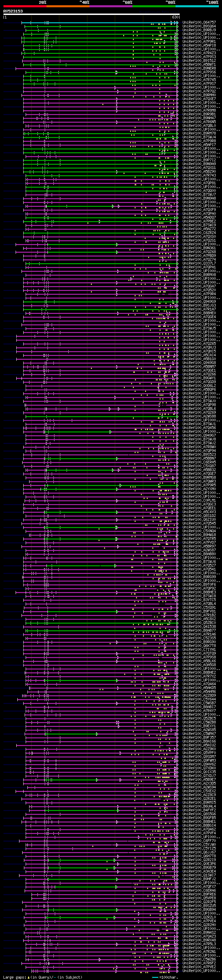Open hit UniRef100_A5API8
This screenshot has height=980, width=222.
pyautogui.click(x=199, y=45)
